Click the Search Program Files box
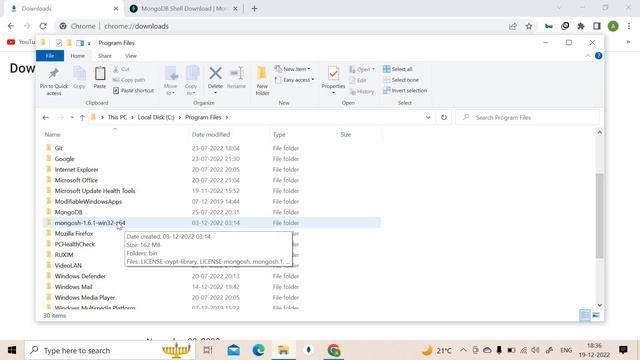This screenshot has height=360, width=640. pyautogui.click(x=527, y=118)
